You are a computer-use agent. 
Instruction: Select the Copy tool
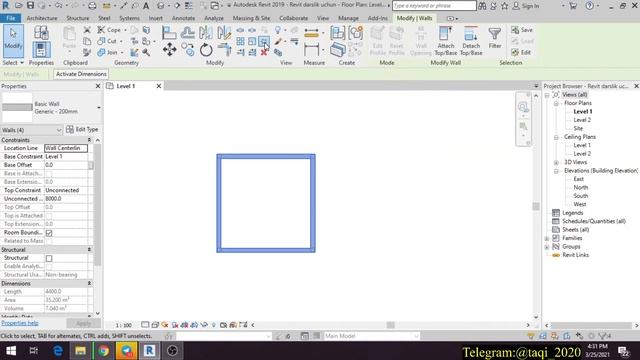click(188, 50)
